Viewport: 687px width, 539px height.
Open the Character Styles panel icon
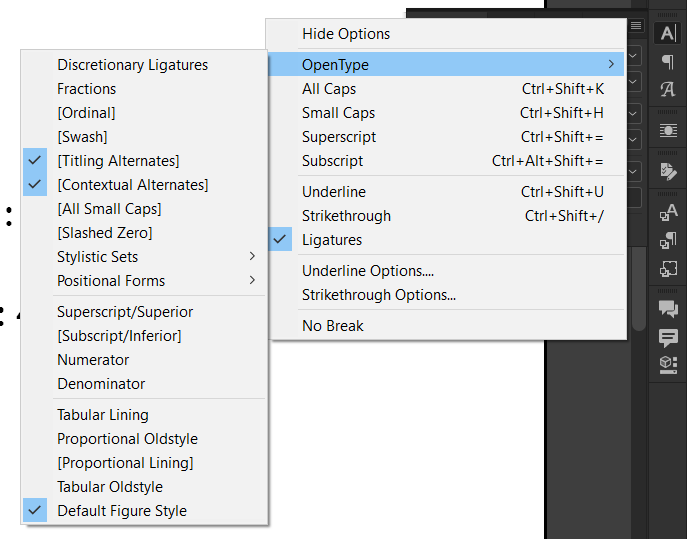[668, 211]
